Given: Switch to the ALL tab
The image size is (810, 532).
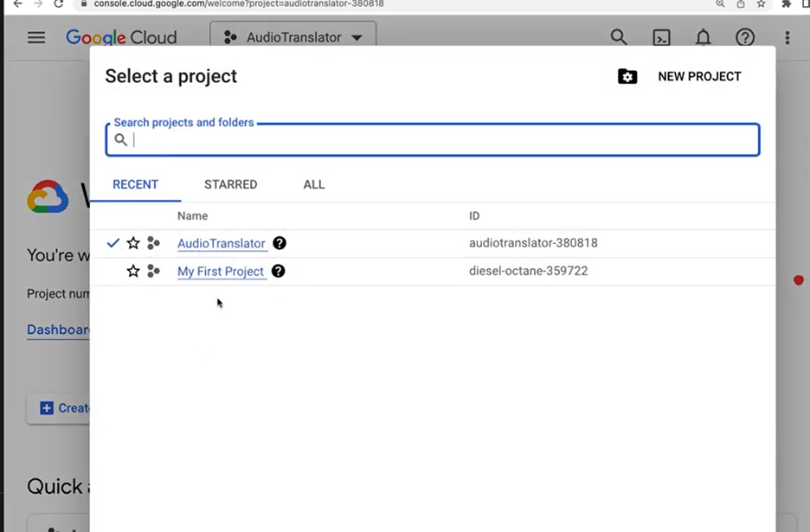Looking at the screenshot, I should pos(314,184).
